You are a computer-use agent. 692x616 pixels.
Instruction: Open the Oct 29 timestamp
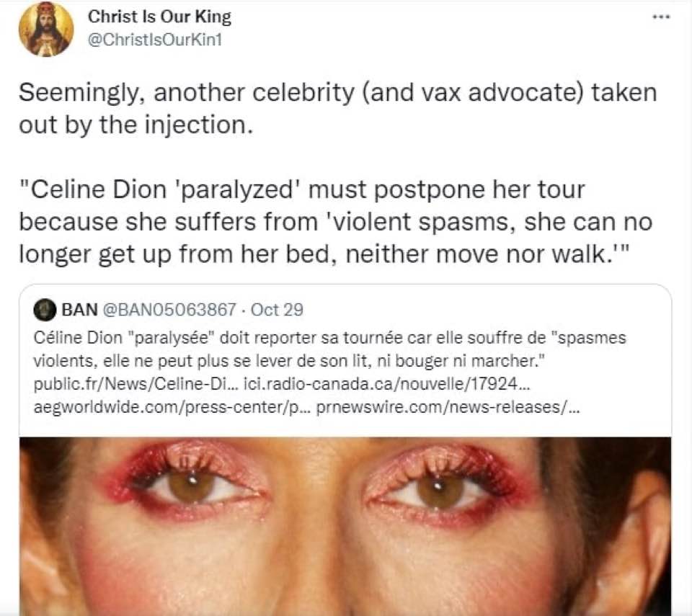click(277, 310)
